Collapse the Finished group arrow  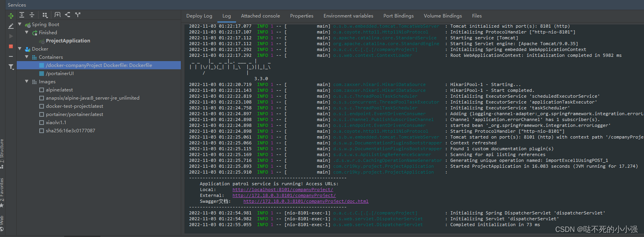pos(27,32)
